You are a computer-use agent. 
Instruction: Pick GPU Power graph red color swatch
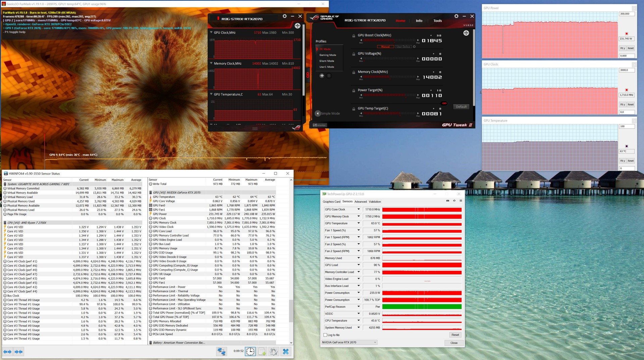click(x=627, y=34)
